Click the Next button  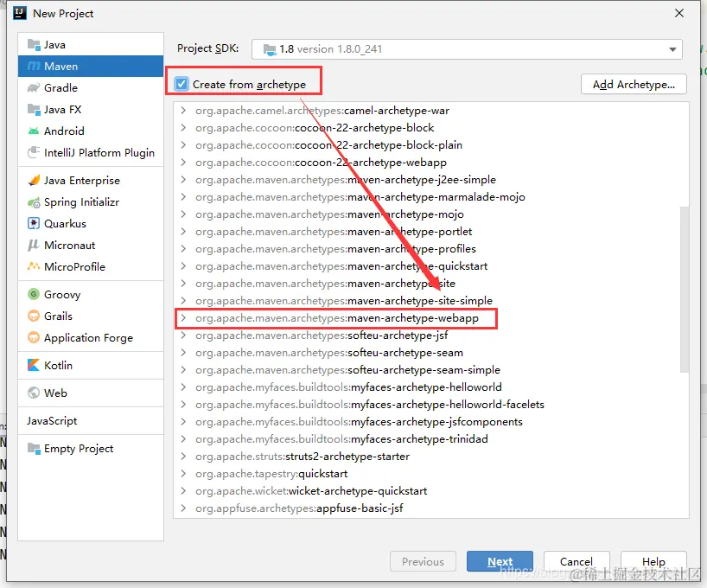coord(500,561)
